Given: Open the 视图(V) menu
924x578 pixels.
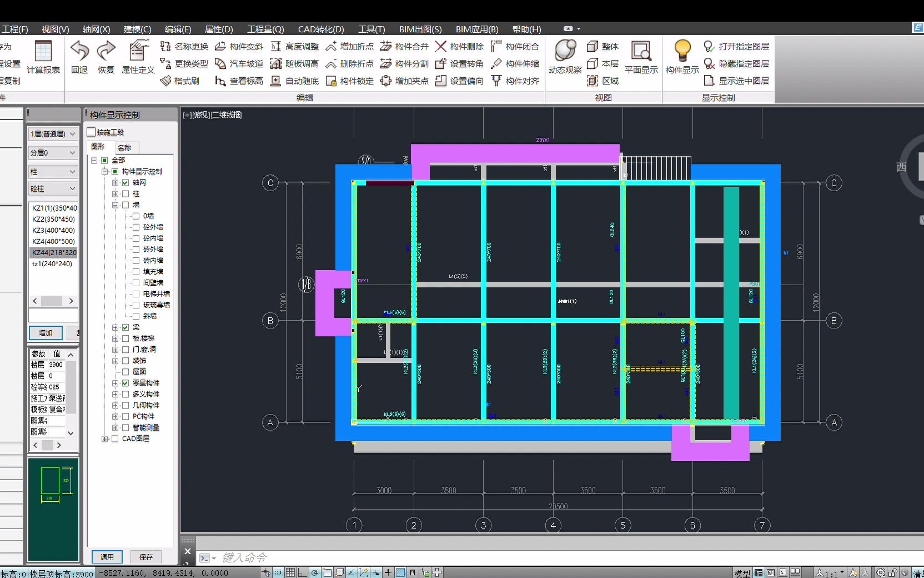Looking at the screenshot, I should [55, 29].
